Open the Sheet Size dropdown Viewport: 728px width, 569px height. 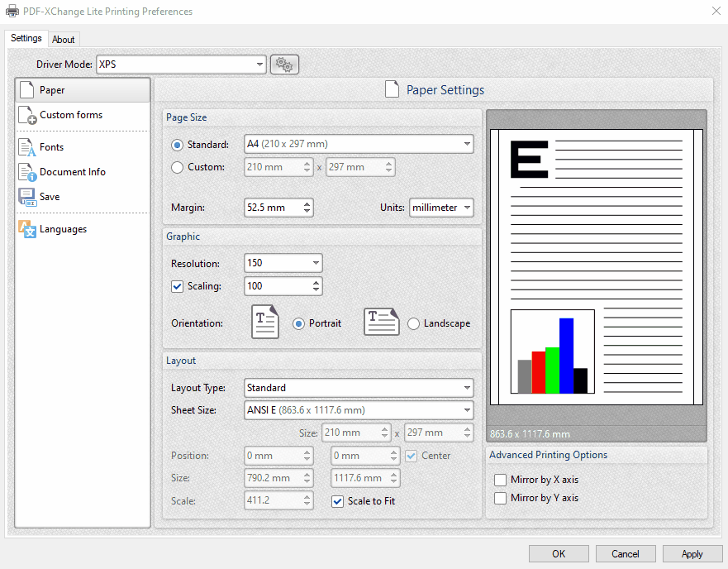[359, 409]
